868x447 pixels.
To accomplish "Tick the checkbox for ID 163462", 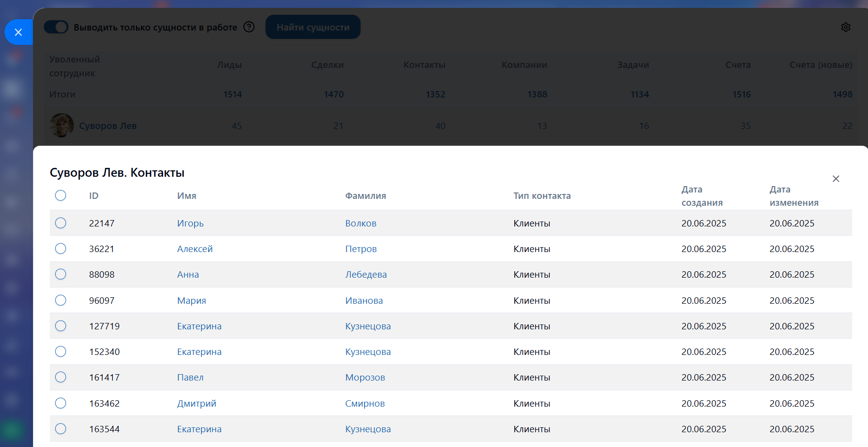I will (61, 403).
